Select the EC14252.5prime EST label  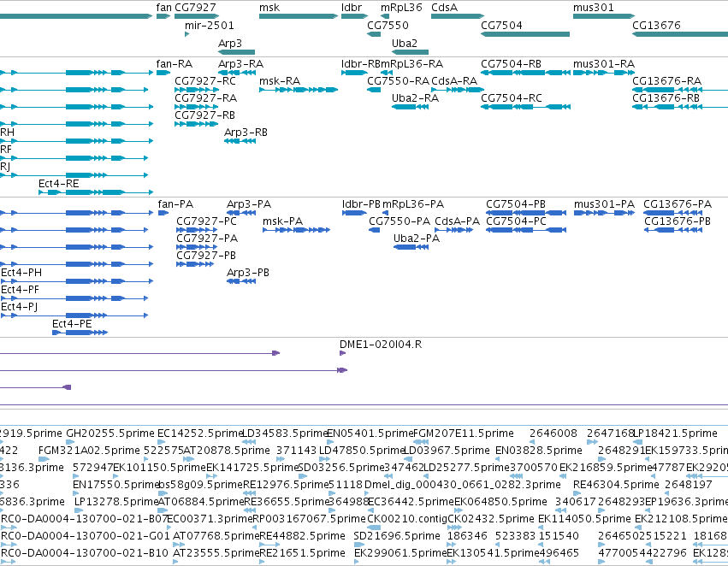click(x=199, y=433)
